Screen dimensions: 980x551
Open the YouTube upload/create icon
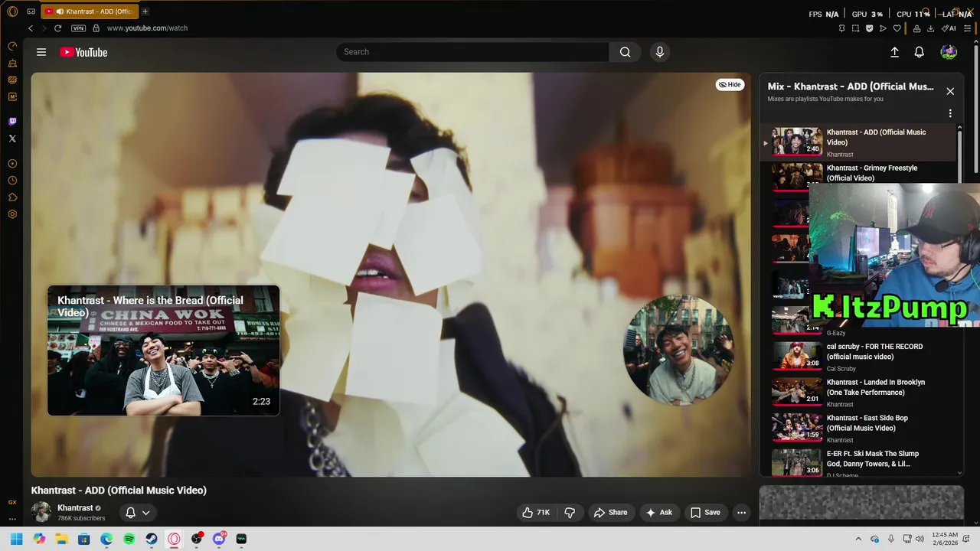[894, 52]
